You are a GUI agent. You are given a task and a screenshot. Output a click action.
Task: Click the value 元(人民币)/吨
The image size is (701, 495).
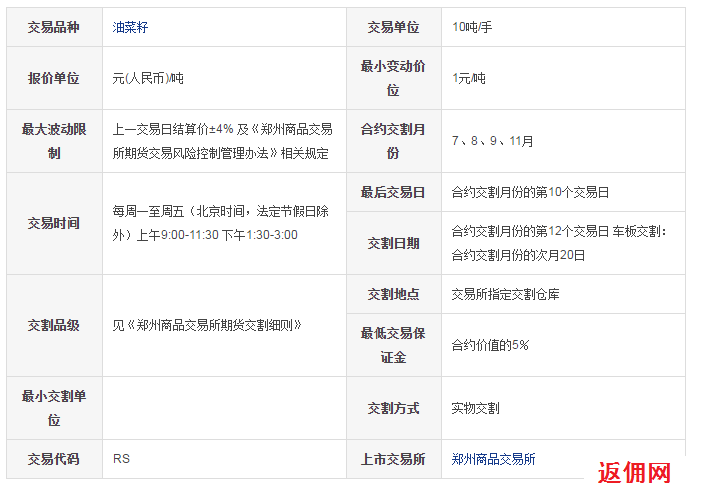pos(148,78)
